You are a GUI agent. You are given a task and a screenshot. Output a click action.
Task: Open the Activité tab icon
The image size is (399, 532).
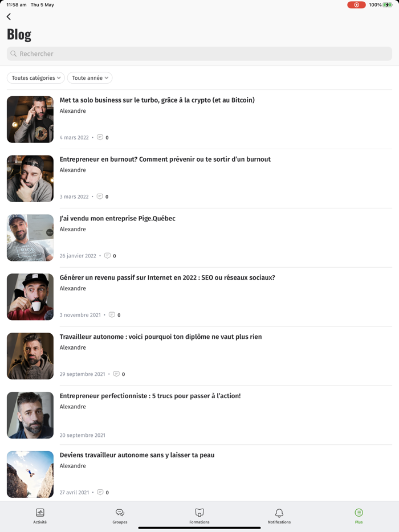click(40, 512)
